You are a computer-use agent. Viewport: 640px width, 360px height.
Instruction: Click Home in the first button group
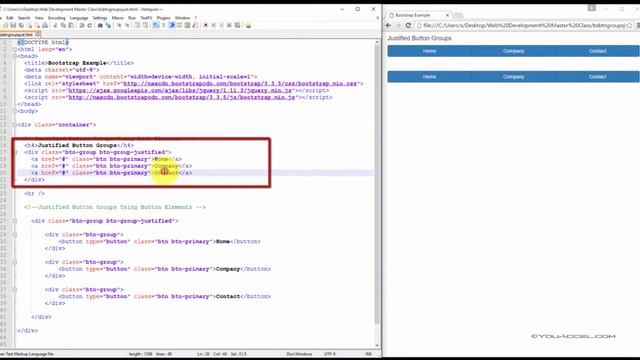(429, 51)
